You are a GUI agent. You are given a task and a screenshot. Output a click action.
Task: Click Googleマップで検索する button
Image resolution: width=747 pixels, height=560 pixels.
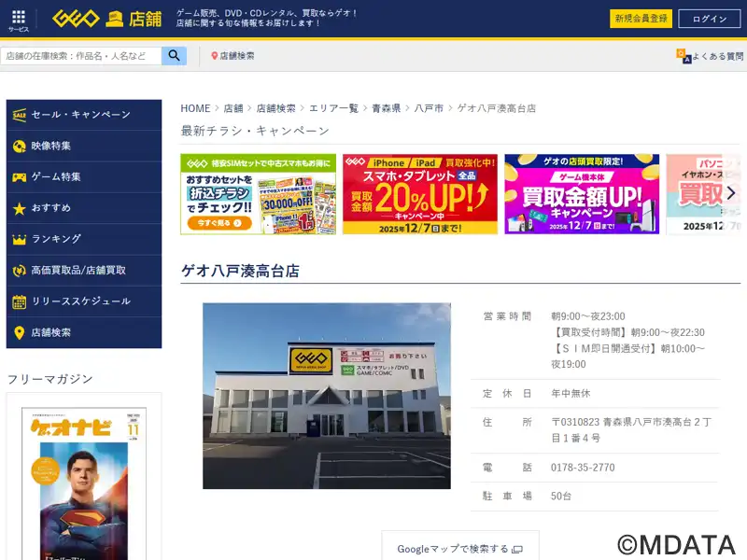(x=459, y=549)
